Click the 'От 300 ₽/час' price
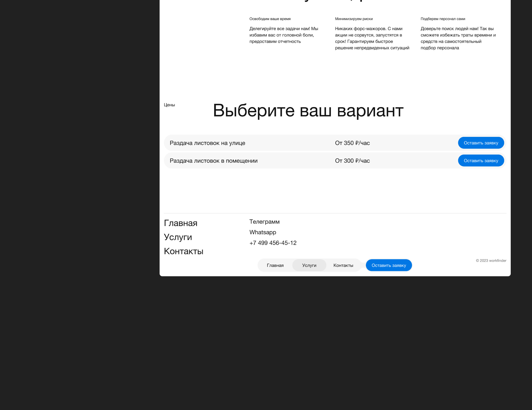 click(x=352, y=161)
